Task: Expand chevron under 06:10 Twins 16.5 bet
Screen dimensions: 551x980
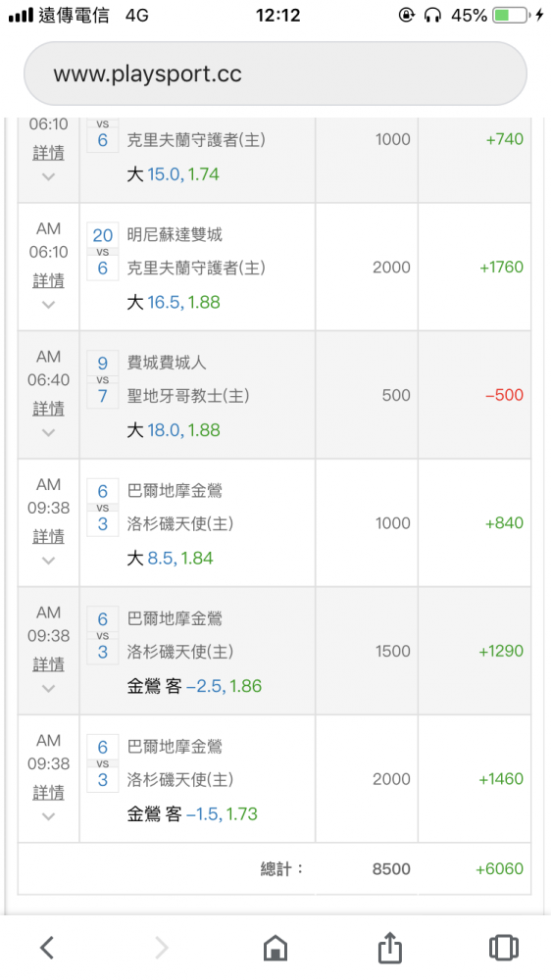Action: coord(48,305)
